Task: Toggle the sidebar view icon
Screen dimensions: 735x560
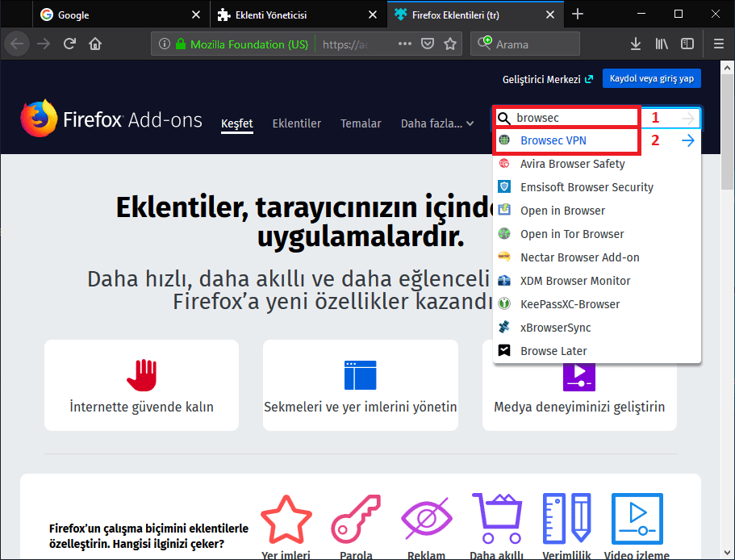Action: pos(687,44)
